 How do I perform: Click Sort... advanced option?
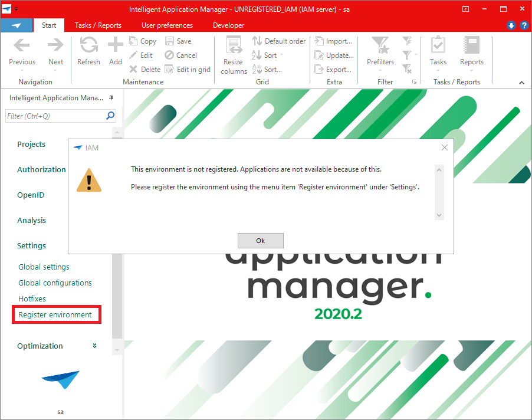[267, 70]
